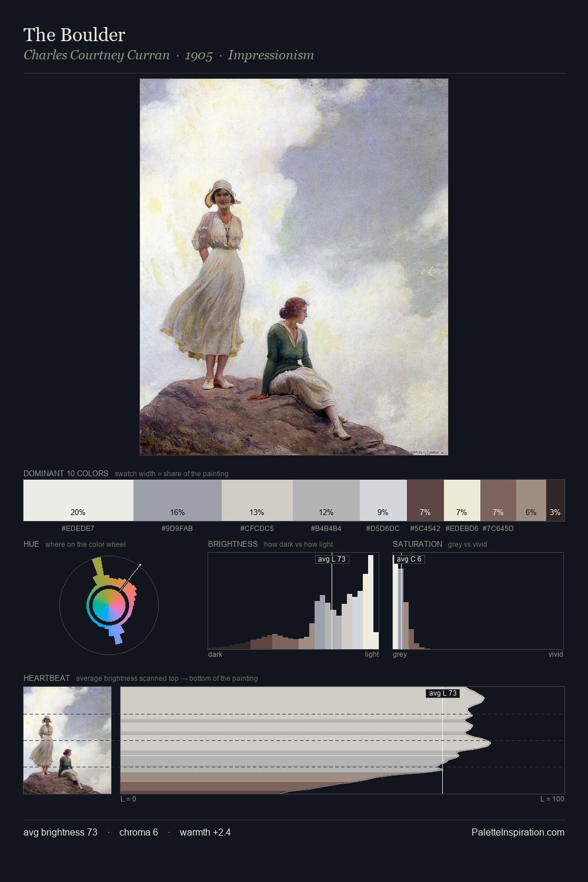Click the hex code label '#B4B4B4'
588x882 pixels.
pyautogui.click(x=326, y=529)
